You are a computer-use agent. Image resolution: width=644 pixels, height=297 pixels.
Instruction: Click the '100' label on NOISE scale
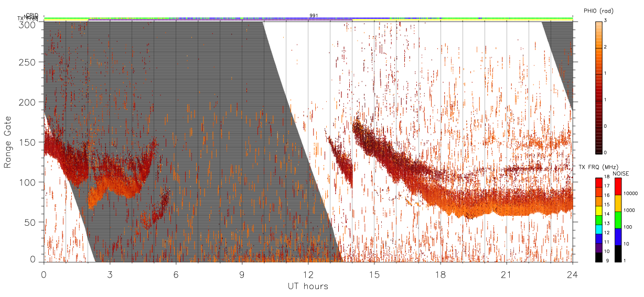tap(627, 227)
